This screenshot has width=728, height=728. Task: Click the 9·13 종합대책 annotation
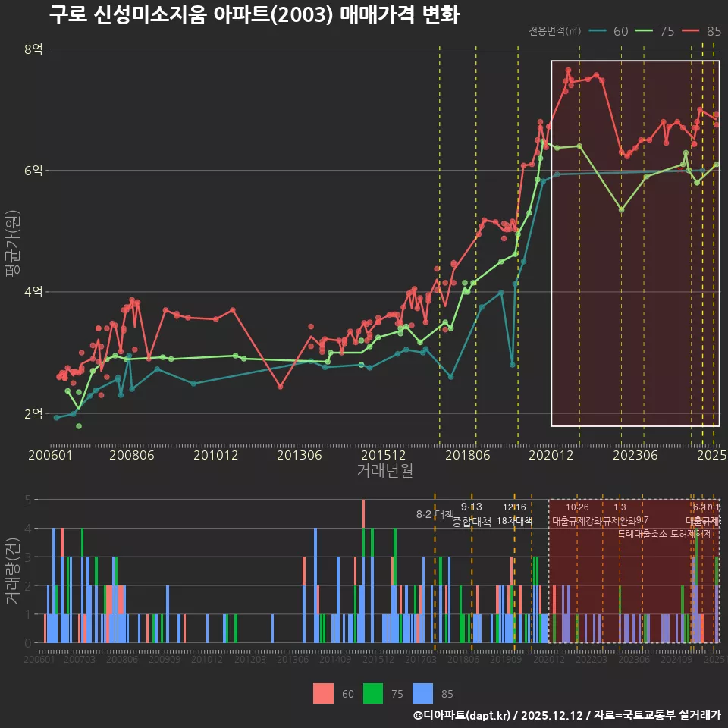point(470,513)
